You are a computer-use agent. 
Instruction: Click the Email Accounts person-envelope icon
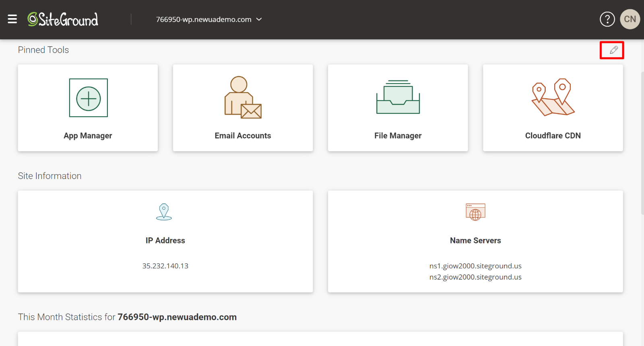243,97
